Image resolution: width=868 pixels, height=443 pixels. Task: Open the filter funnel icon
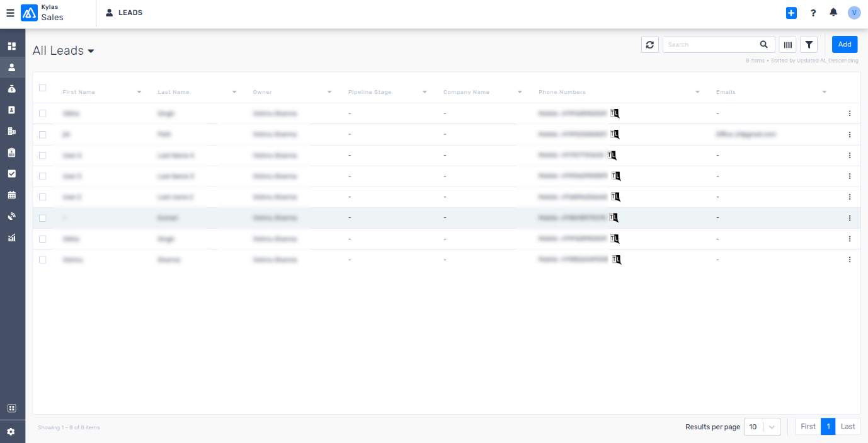point(808,45)
